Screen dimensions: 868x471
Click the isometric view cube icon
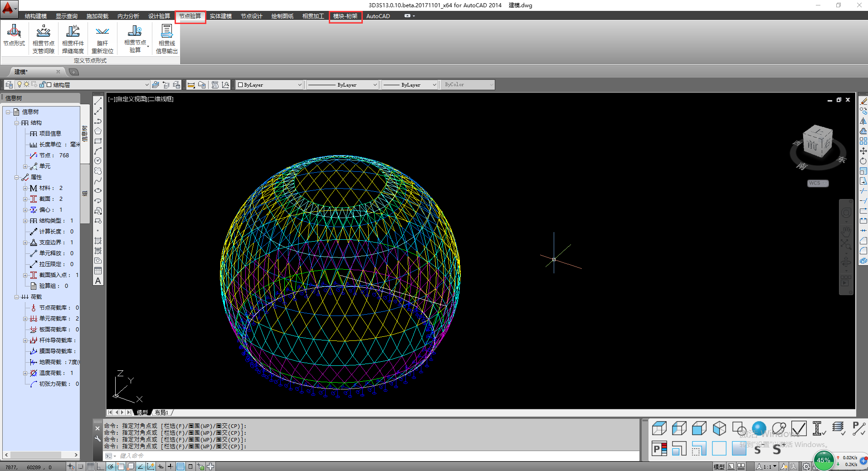(x=719, y=428)
